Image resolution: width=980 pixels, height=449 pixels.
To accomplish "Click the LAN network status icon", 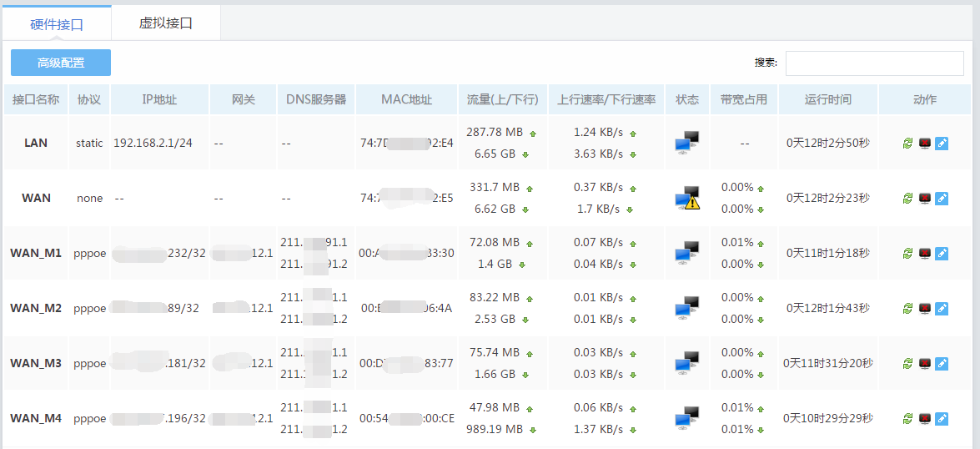I will [686, 143].
